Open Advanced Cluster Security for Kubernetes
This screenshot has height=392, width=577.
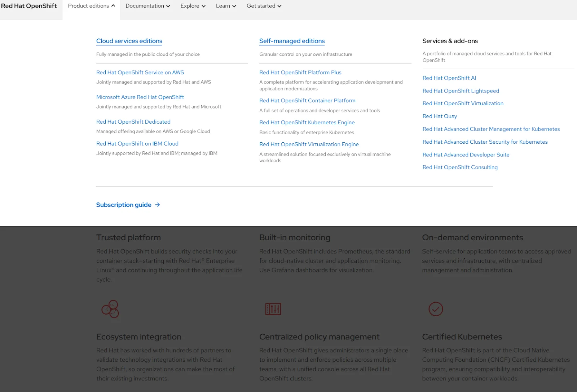click(x=485, y=142)
